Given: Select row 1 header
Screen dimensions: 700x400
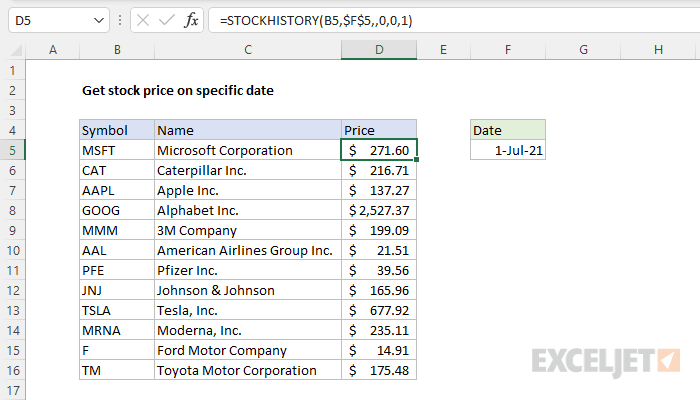Looking at the screenshot, I should point(12,70).
